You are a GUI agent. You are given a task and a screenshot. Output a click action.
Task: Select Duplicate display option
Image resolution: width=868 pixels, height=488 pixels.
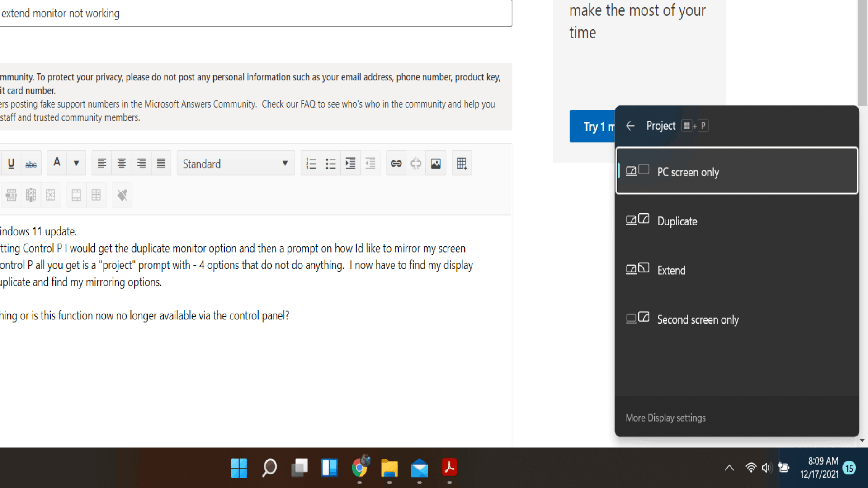tap(737, 221)
